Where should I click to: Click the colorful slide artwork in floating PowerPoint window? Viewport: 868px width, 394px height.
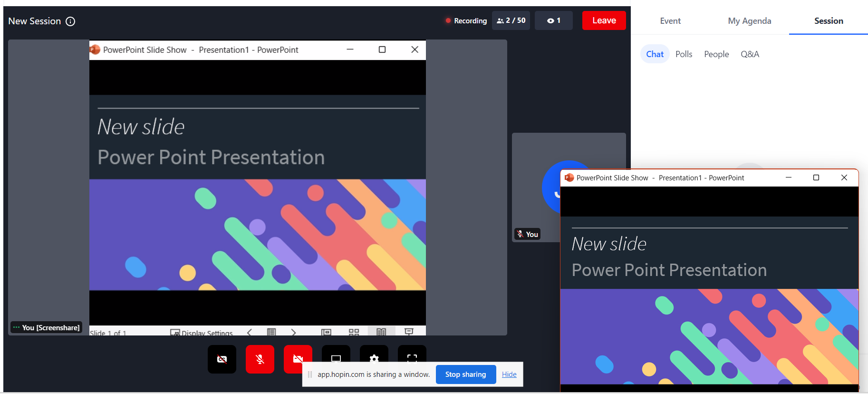coord(709,336)
